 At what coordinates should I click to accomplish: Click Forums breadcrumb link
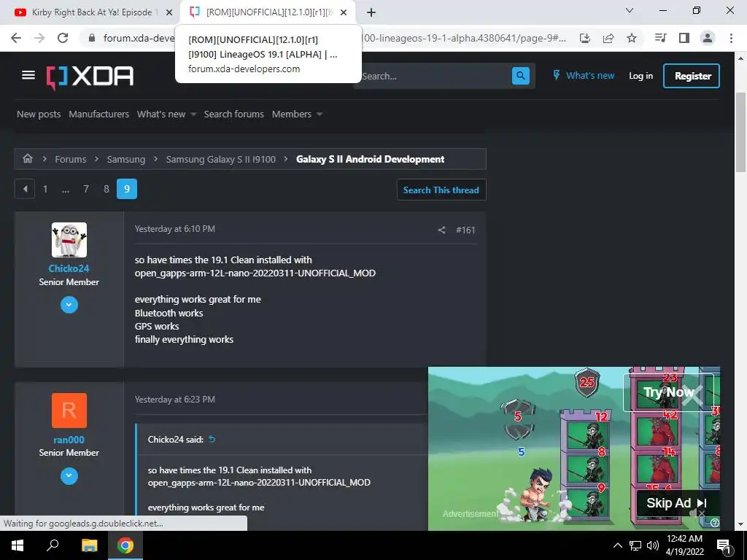pyautogui.click(x=71, y=159)
